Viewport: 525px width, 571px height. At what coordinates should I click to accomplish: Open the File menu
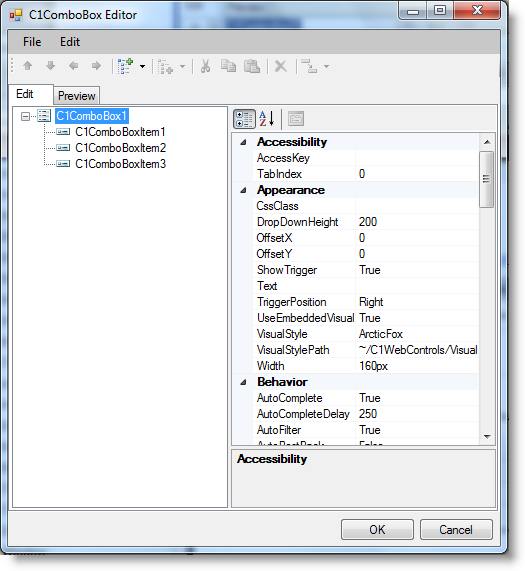click(x=32, y=42)
